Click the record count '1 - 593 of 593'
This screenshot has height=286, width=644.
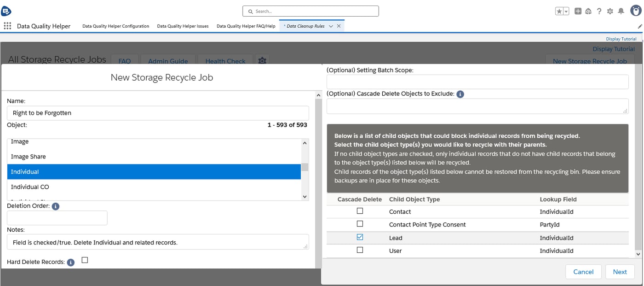tap(287, 125)
